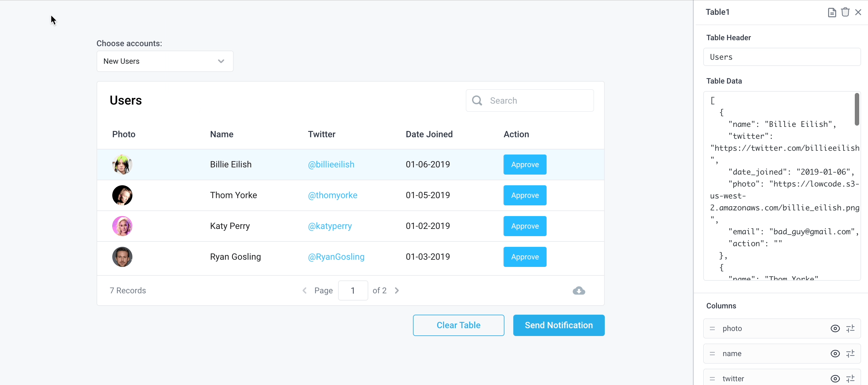Go to next page using right chevron

click(397, 290)
